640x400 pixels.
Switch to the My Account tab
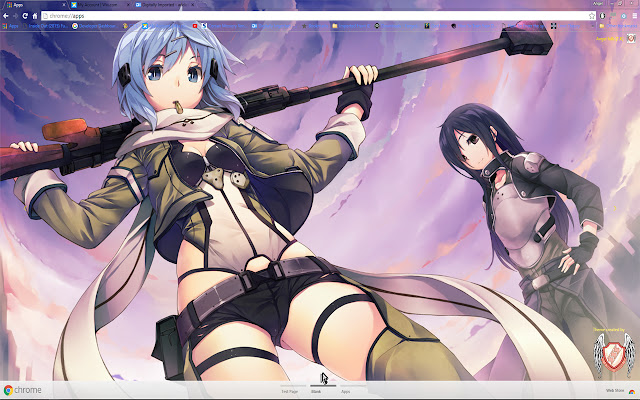pyautogui.click(x=98, y=5)
